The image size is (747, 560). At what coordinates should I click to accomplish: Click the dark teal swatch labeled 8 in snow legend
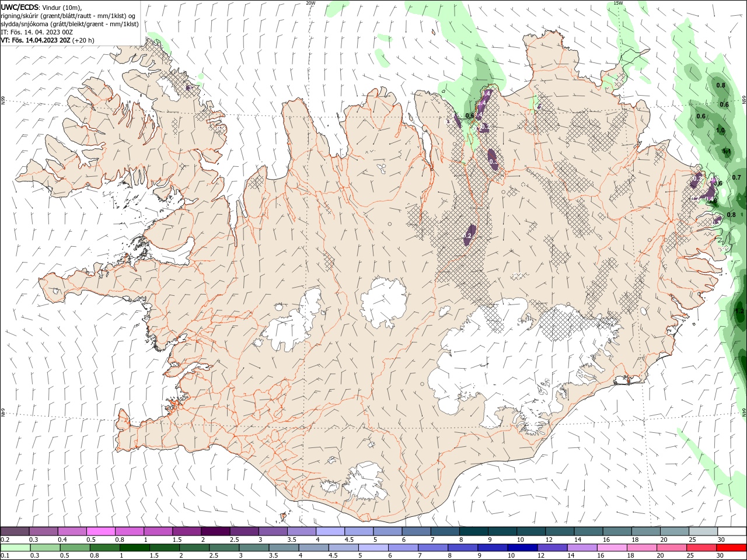tap(474, 531)
